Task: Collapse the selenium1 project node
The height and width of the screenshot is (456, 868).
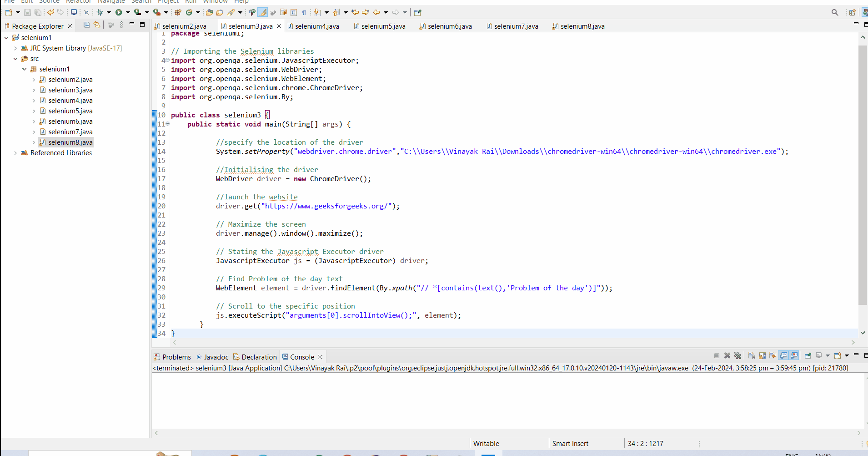Action: [6, 37]
